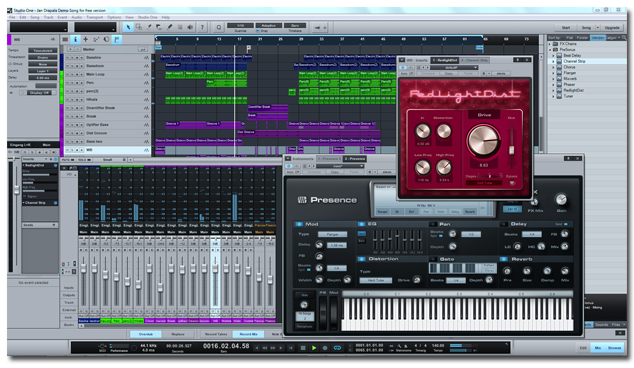Select the Mute tool icon
The width and height of the screenshot is (634, 368).
tap(180, 27)
